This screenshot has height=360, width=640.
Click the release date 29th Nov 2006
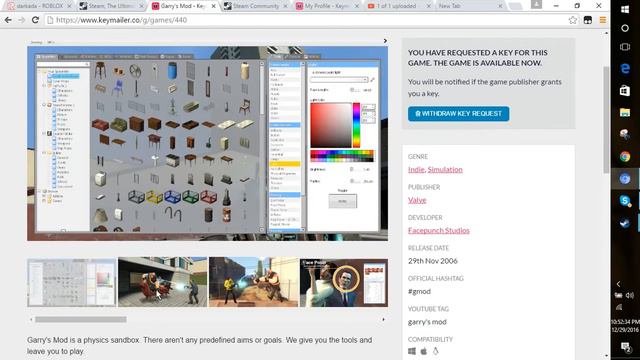point(433,261)
